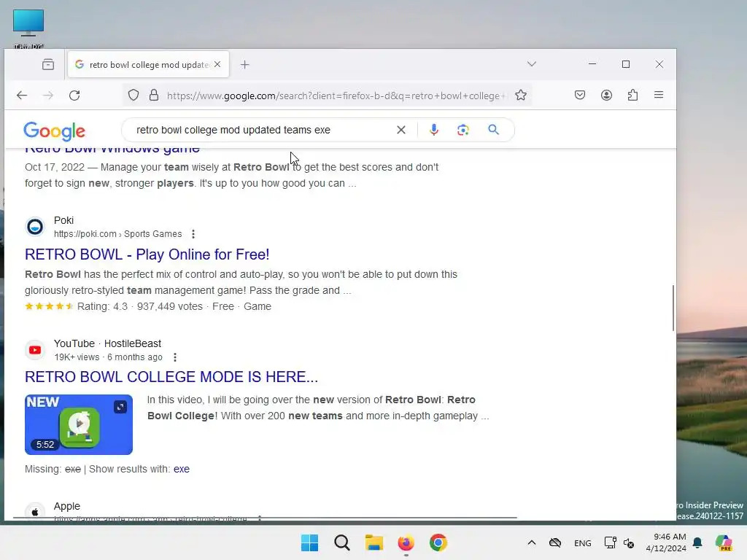Start voice search with microphone icon
Viewport: 747px width, 560px height.
[x=433, y=130]
